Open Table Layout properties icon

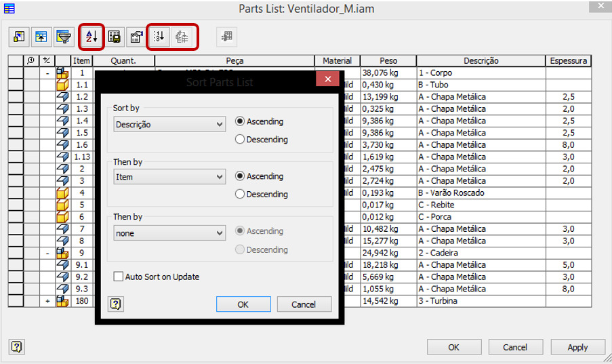pos(137,37)
